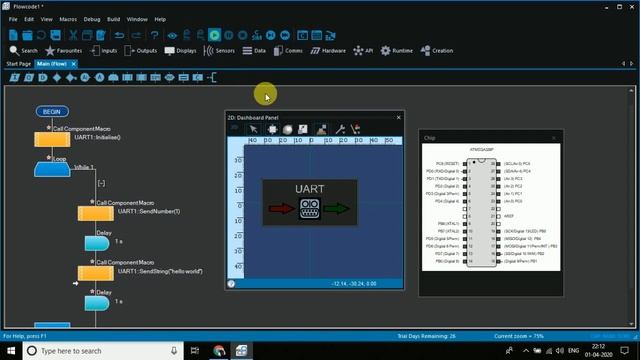The image size is (640, 360).
Task: Click the BEGIN flowchart node
Action: coord(52,111)
